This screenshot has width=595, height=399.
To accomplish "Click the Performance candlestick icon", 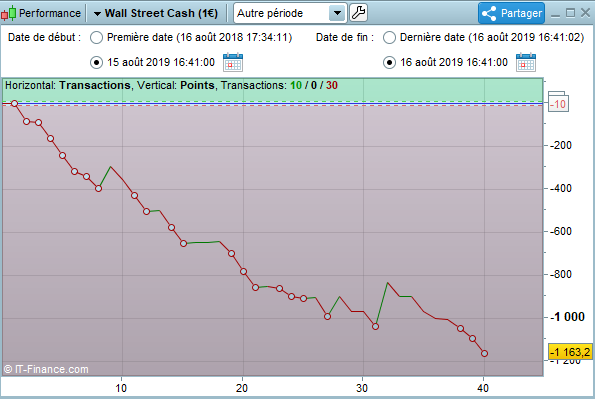I will click(9, 13).
